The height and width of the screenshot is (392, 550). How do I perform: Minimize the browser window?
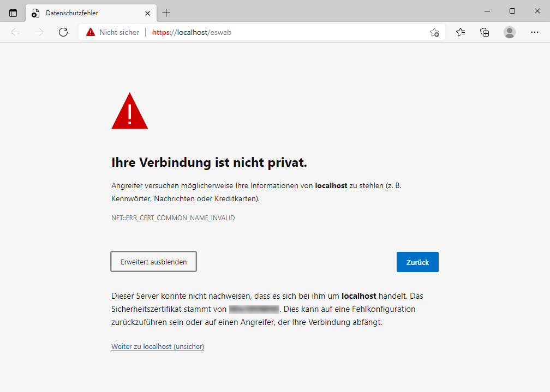click(487, 11)
